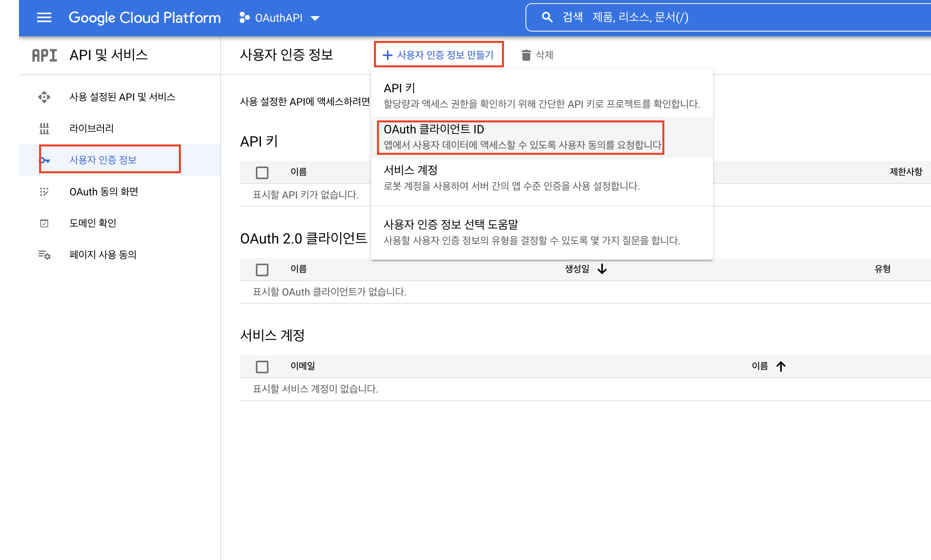This screenshot has width=931, height=560.
Task: Click the OAuth consent screen sidebar icon
Action: tap(44, 192)
